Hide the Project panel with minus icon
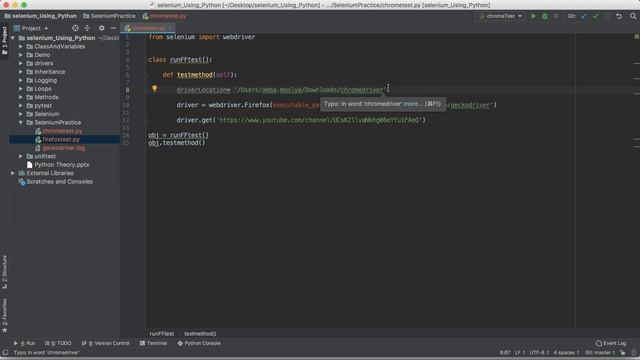Image resolution: width=640 pixels, height=360 pixels. (x=113, y=28)
